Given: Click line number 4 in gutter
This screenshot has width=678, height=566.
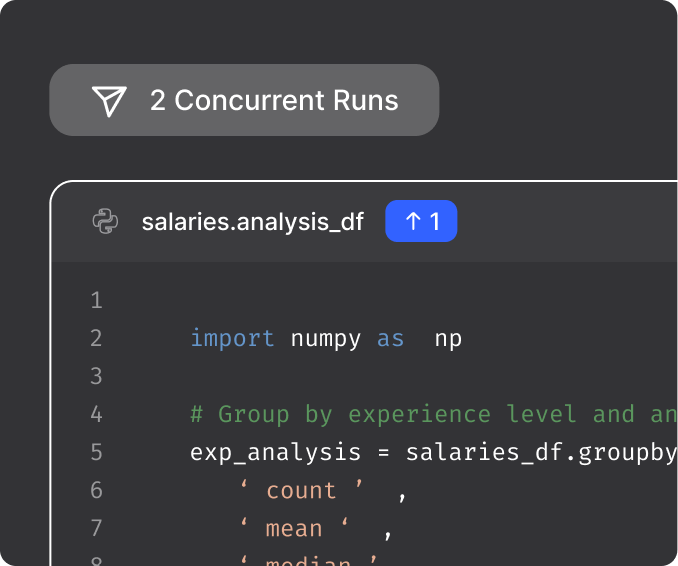Looking at the screenshot, I should pos(96,414).
